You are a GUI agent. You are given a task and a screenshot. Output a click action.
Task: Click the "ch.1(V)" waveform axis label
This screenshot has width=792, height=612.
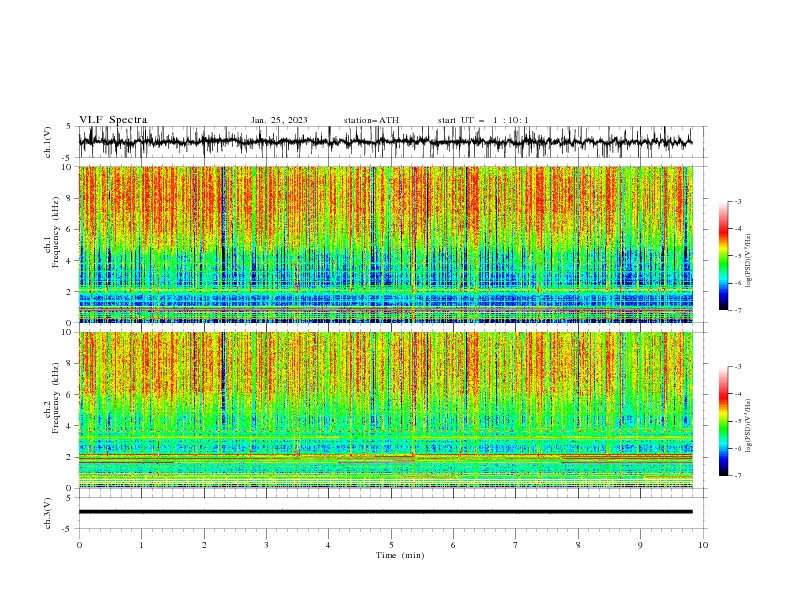[x=48, y=142]
